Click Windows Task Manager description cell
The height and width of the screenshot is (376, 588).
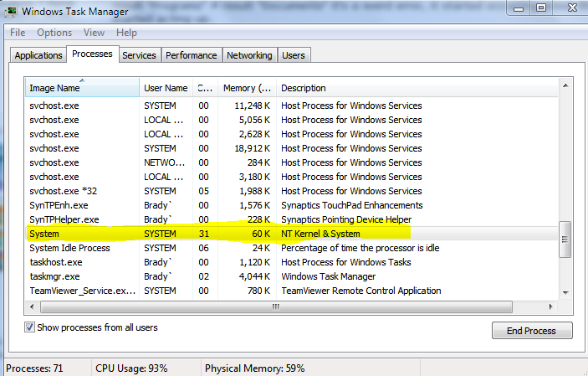pyautogui.click(x=329, y=276)
